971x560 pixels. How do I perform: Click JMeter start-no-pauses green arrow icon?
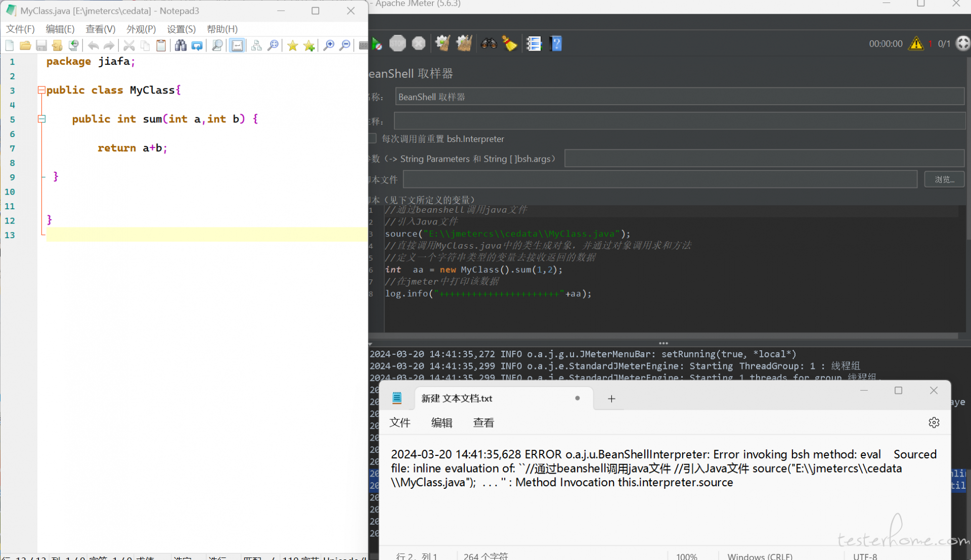(x=377, y=44)
